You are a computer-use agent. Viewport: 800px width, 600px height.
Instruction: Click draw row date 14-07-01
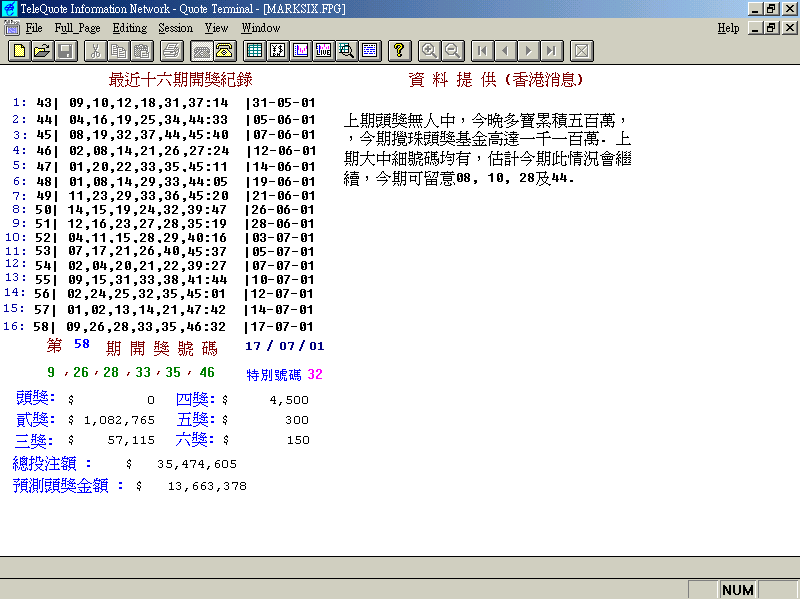pyautogui.click(x=283, y=310)
